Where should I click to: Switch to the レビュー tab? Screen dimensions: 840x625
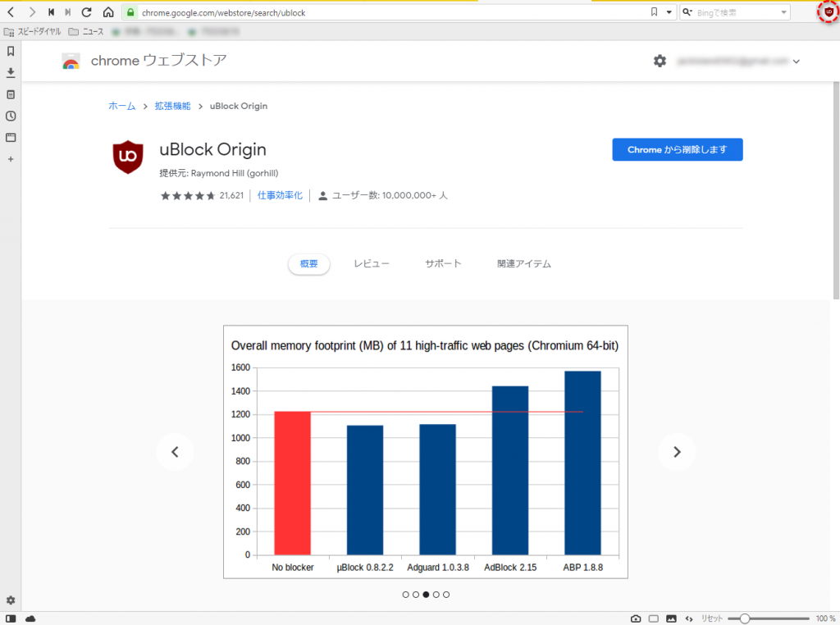click(372, 263)
